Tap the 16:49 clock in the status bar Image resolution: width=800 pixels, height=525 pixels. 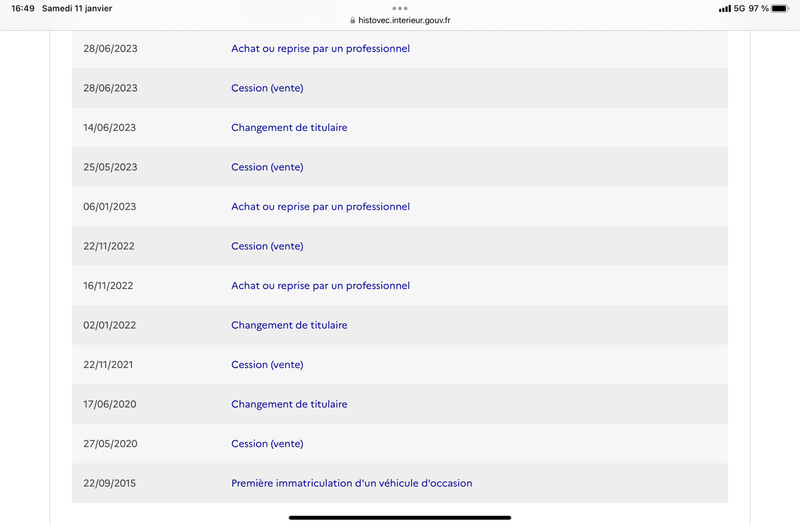22,8
